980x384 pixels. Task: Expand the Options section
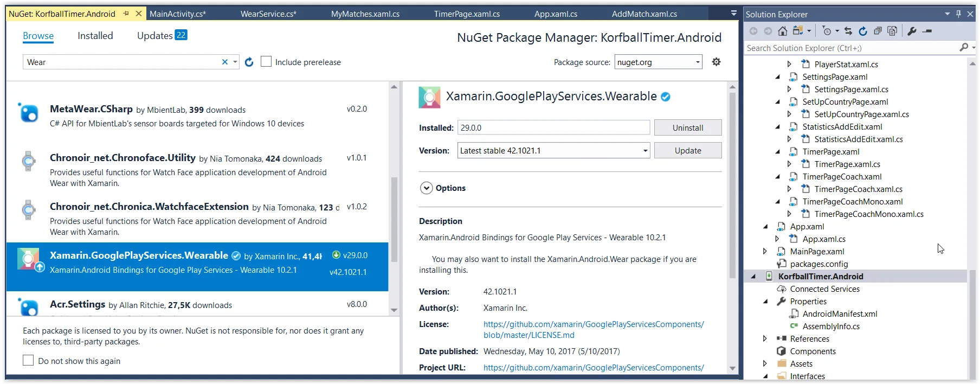[427, 188]
